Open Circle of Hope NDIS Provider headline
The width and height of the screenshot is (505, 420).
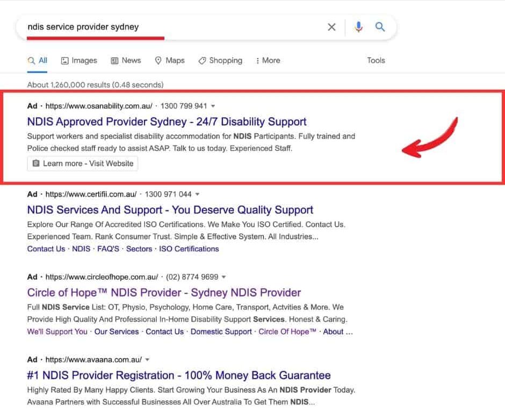(x=164, y=293)
